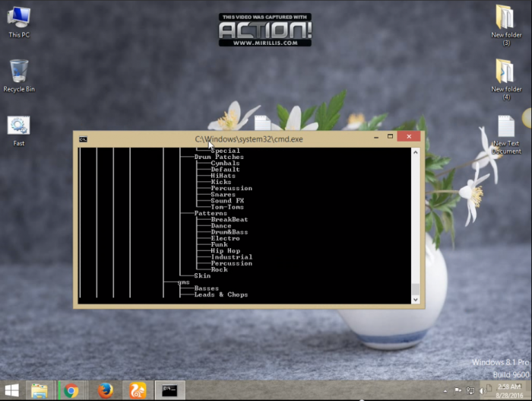The image size is (532, 401).
Task: Select the Fast desktop shortcut
Action: 19,131
